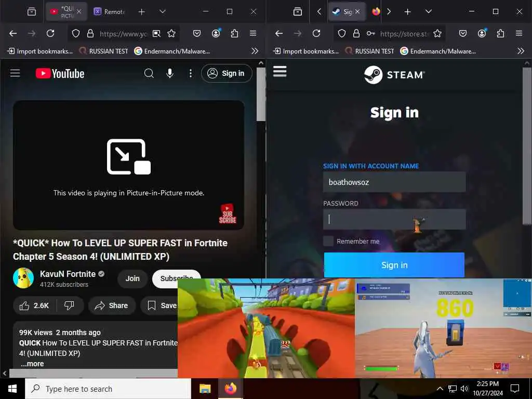The width and height of the screenshot is (532, 399).
Task: Switch to Firefox-icon tab in right window
Action: point(376,12)
